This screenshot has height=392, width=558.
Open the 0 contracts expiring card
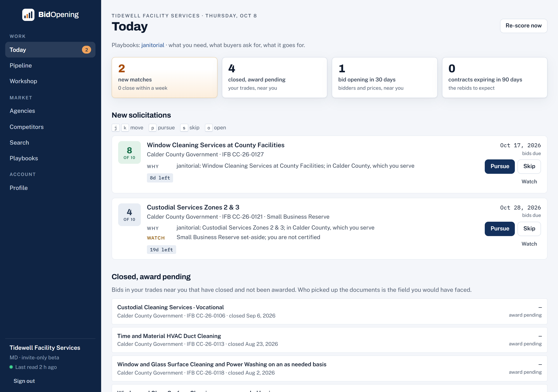495,78
